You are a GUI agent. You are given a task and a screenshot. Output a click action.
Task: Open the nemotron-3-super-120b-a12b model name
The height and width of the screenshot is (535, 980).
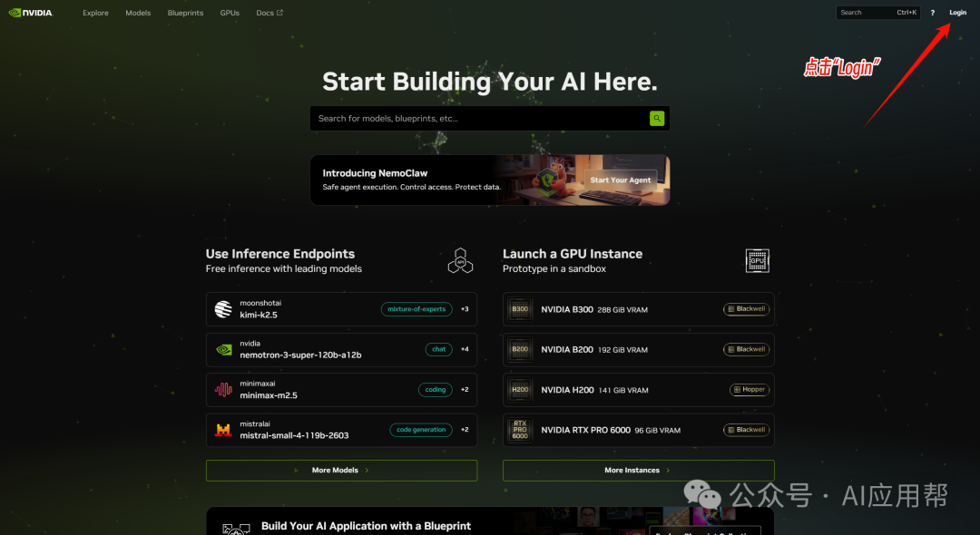(x=300, y=355)
